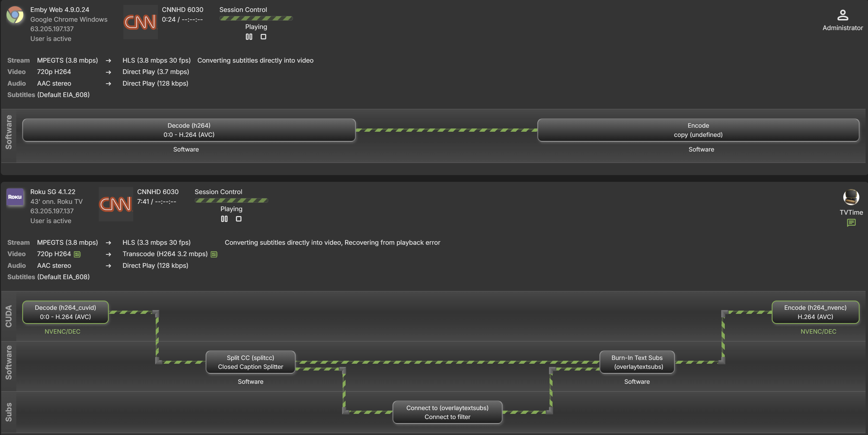Viewport: 868px width, 435px height.
Task: Select the Encode (h264_nvenc) node
Action: pyautogui.click(x=815, y=312)
